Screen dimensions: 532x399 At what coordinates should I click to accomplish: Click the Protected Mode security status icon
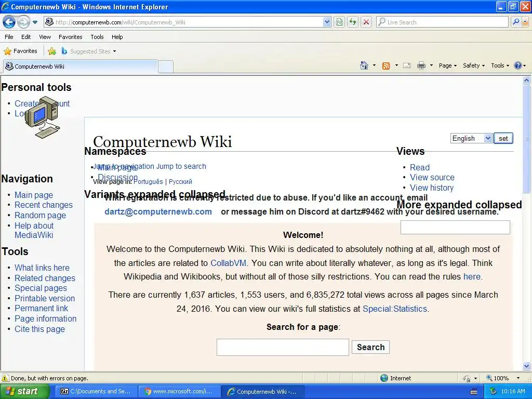coord(467,378)
